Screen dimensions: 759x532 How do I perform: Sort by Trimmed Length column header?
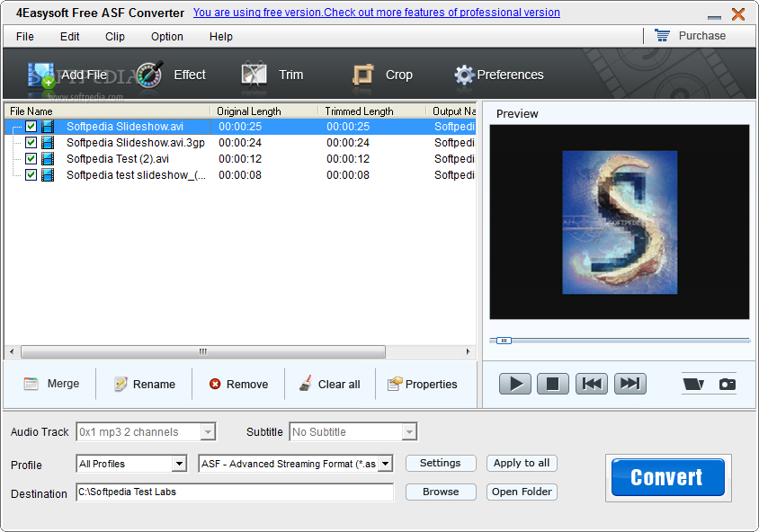[372, 111]
